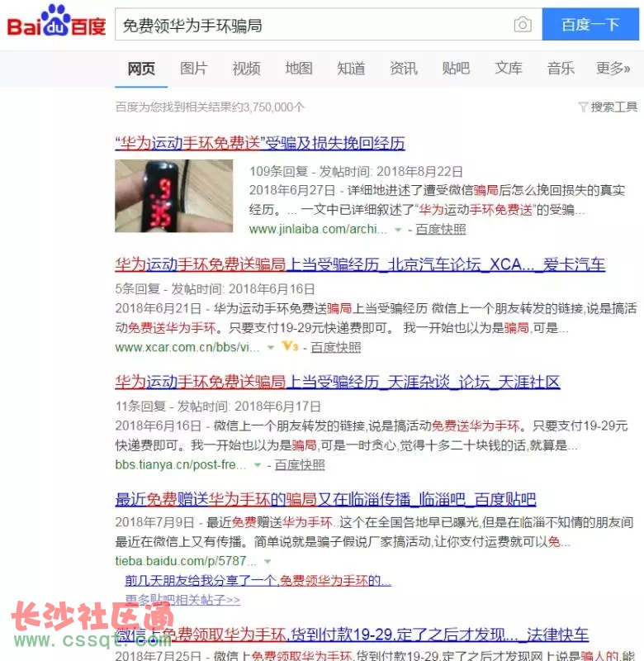Click text 11条回复 - 发帖时间: 2018年6月17日
The width and height of the screenshot is (644, 661).
pos(218,407)
